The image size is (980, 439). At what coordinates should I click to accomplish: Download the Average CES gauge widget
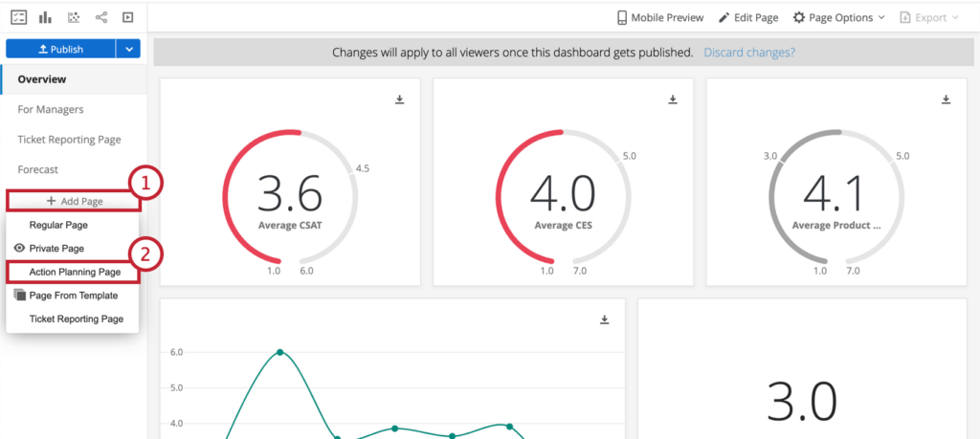point(673,99)
